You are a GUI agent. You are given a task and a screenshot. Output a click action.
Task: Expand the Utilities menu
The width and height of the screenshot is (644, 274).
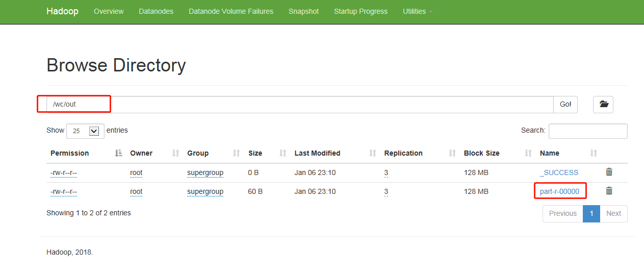[417, 11]
